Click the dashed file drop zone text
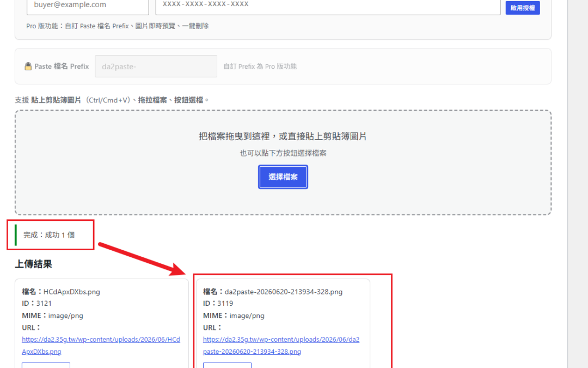This screenshot has width=588, height=368. pos(283,136)
